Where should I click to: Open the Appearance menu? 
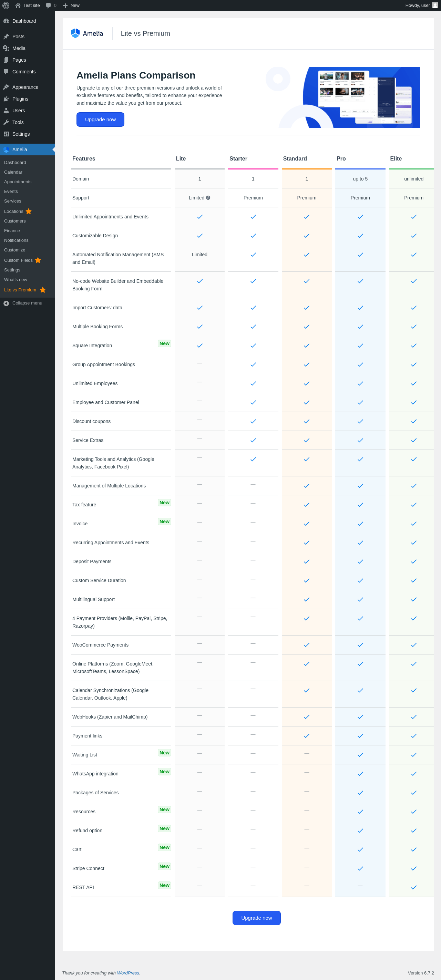[25, 87]
